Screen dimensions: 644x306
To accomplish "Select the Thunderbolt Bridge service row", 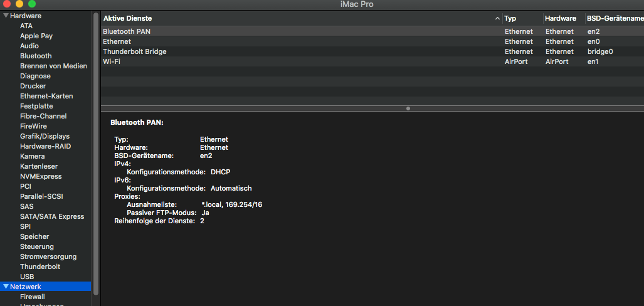I will click(372, 51).
